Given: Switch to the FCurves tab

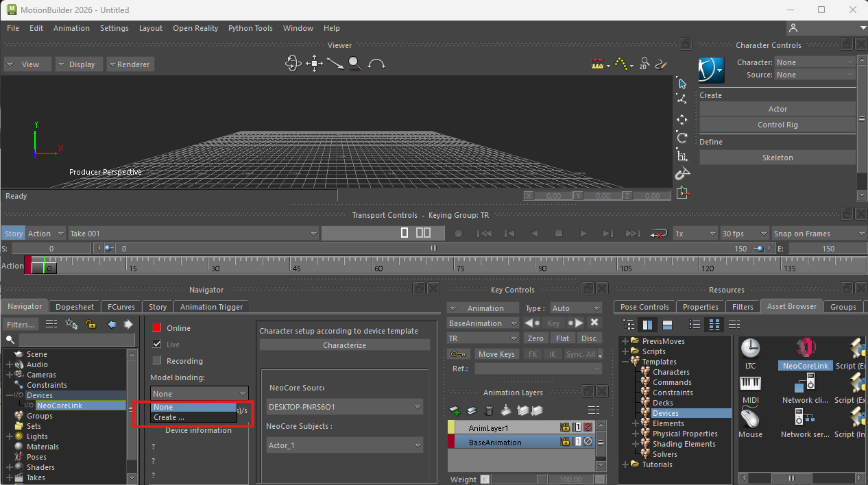Looking at the screenshot, I should pos(123,307).
